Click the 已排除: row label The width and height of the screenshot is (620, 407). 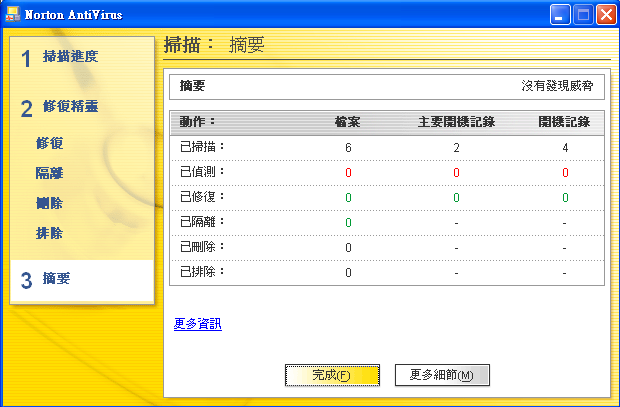[202, 272]
